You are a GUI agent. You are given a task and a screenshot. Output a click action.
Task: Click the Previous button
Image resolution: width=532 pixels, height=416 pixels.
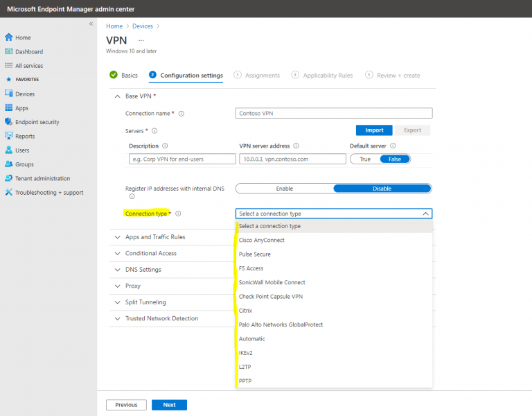126,405
